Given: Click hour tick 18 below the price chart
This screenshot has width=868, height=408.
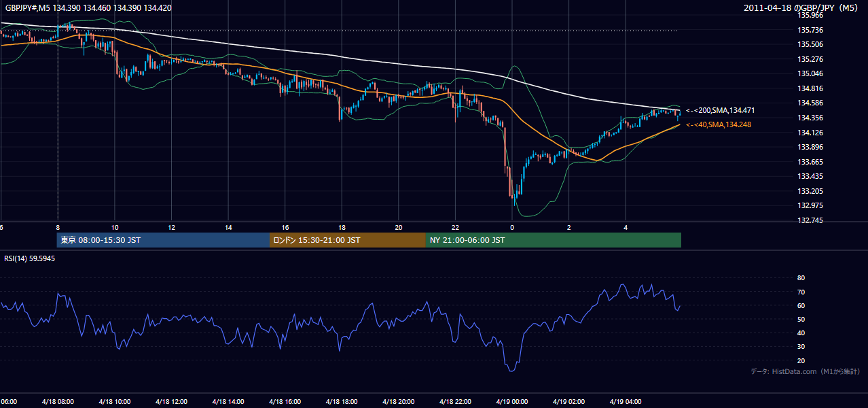Looking at the screenshot, I should (x=342, y=227).
